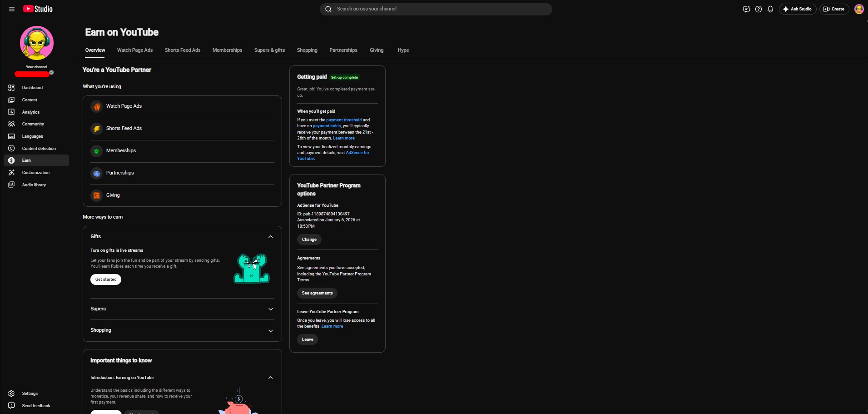The height and width of the screenshot is (414, 868).
Task: Collapse Introduction: Earning on YouTube section
Action: pos(271,378)
